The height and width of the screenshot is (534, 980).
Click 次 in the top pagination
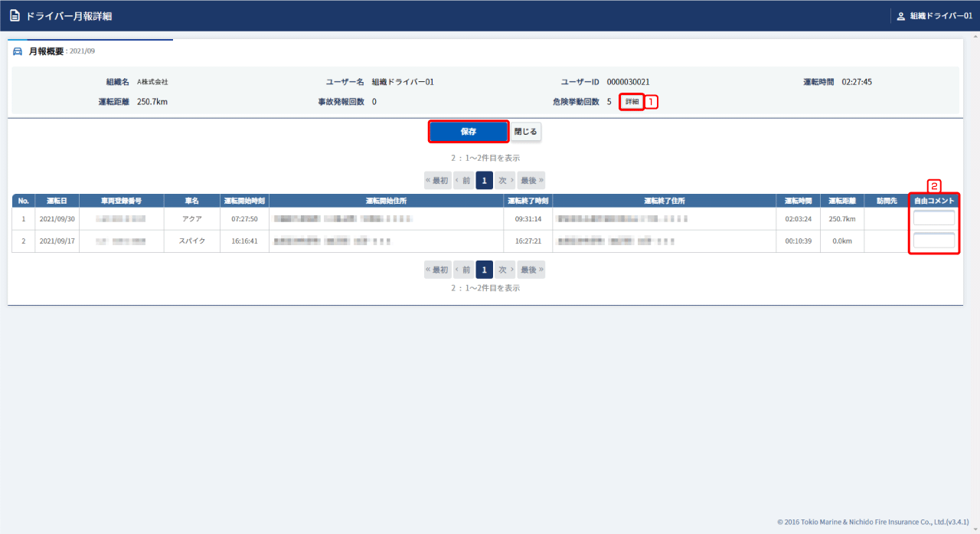coord(505,181)
